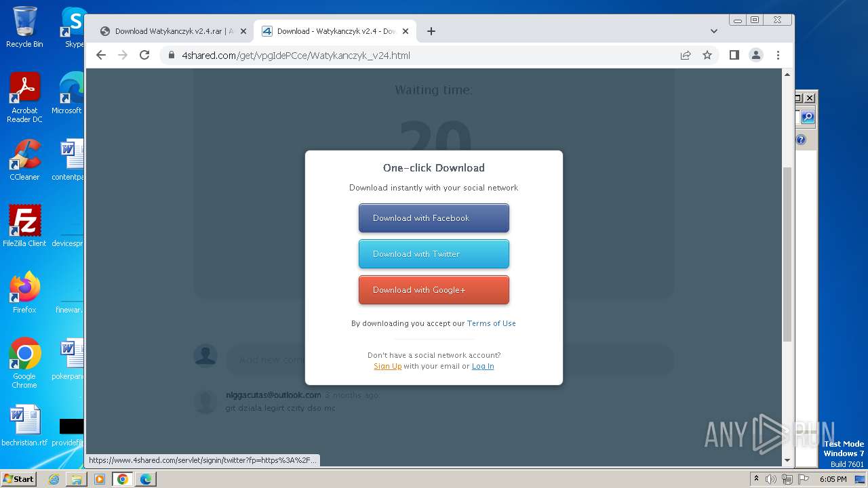Bookmark this tab with the star icon

coord(707,55)
